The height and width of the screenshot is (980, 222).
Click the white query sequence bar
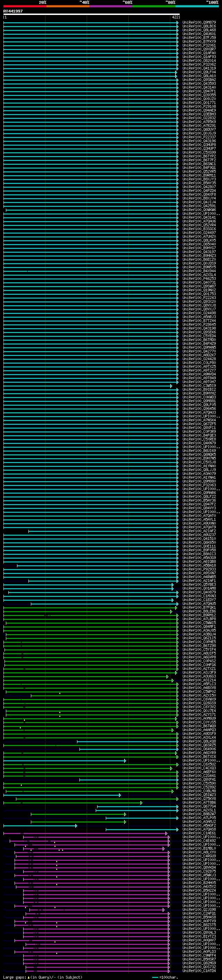pos(91,15)
